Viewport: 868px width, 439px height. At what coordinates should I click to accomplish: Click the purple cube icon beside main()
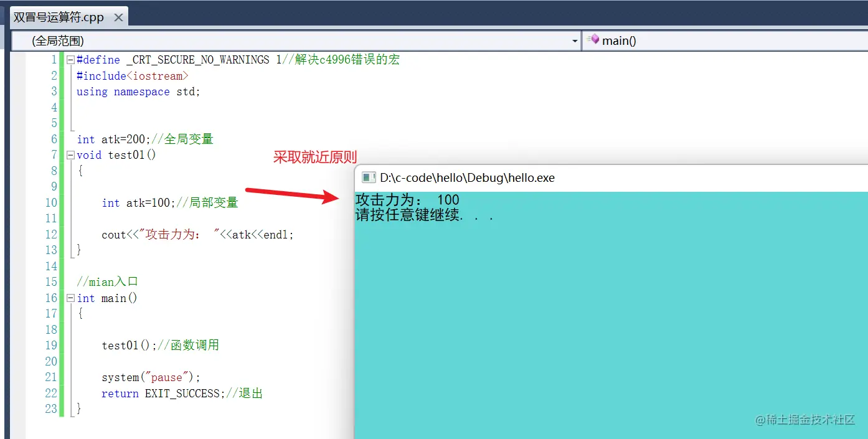point(594,40)
